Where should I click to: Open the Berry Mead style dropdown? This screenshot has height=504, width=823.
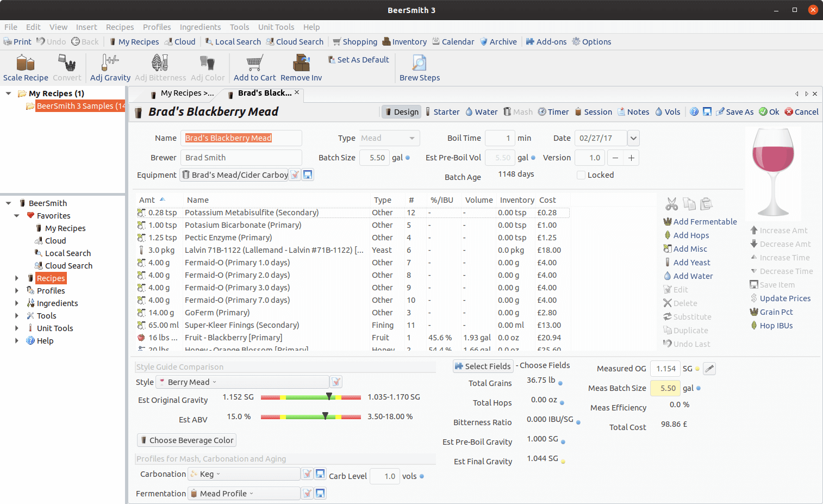point(242,382)
